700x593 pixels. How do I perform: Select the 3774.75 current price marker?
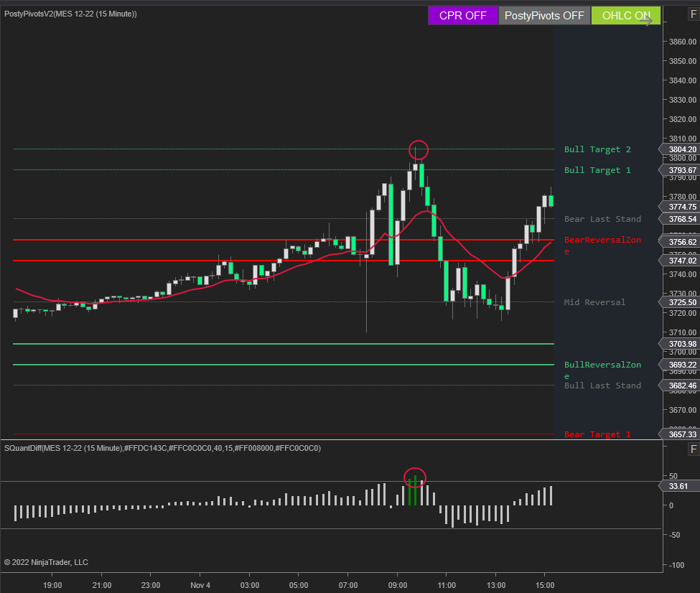[x=681, y=207]
